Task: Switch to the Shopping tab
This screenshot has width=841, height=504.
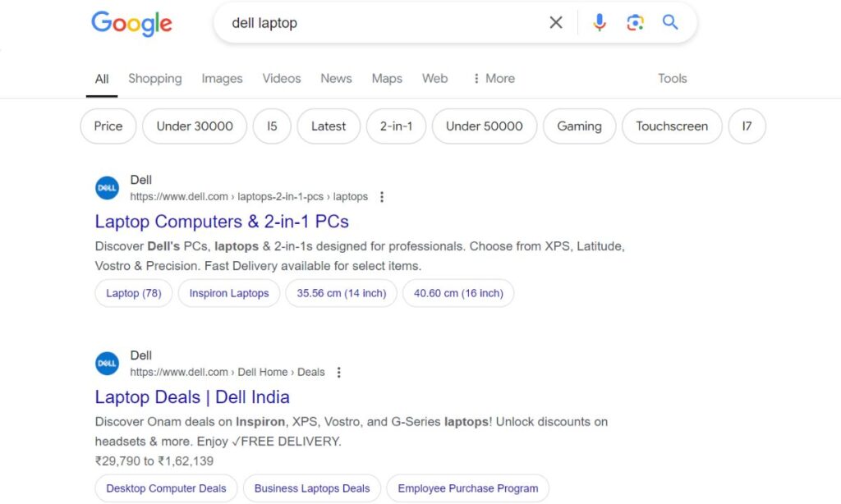Action: [x=155, y=79]
